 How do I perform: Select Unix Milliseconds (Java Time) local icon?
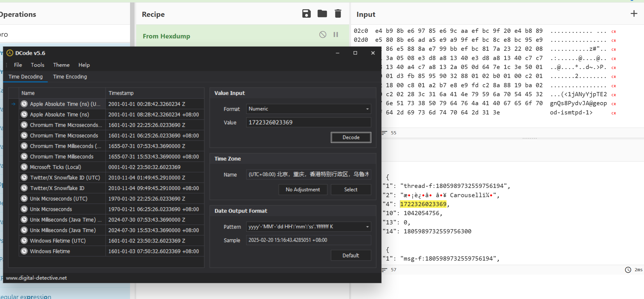point(24,230)
